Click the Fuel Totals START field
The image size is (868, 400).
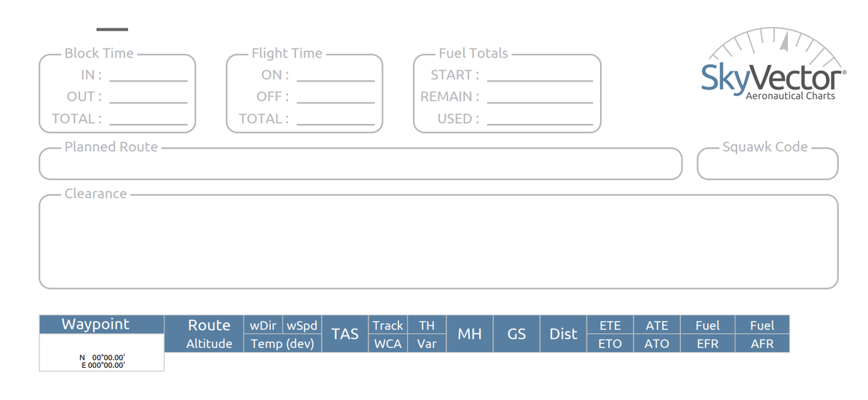[x=540, y=74]
